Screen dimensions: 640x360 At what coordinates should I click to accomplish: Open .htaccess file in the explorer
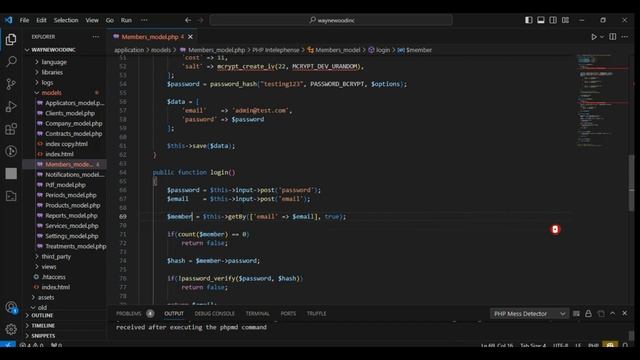pyautogui.click(x=53, y=277)
